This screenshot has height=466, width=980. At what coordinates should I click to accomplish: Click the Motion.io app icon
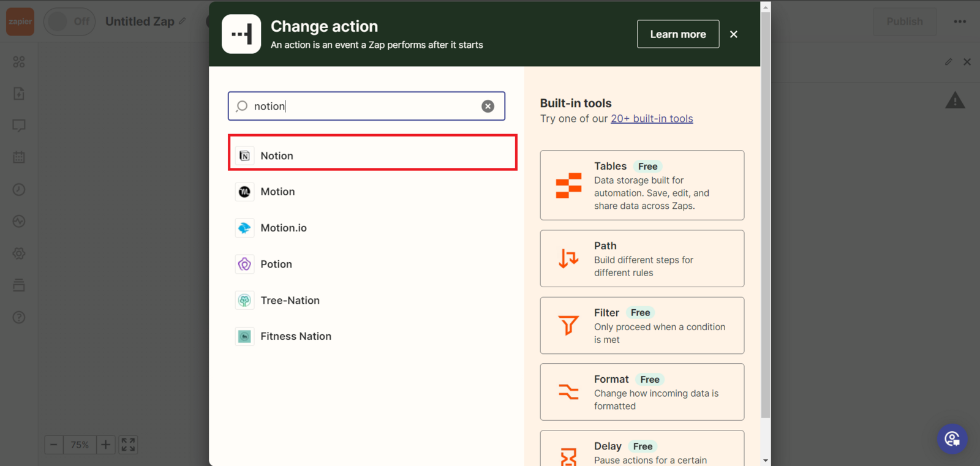click(244, 228)
